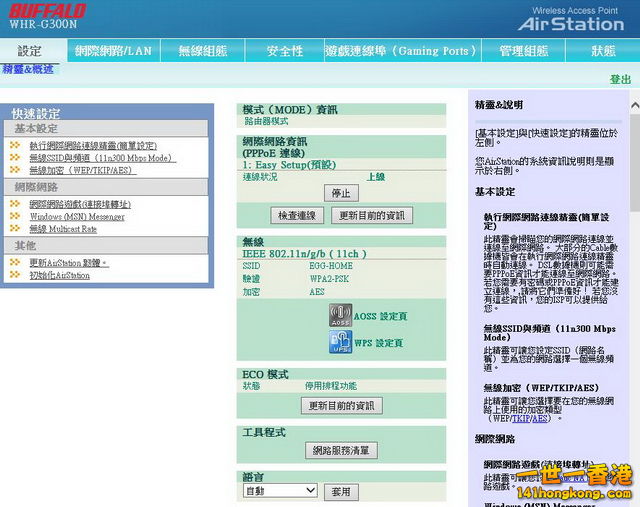Click arrow icon beside 更新AirStation韌體
Viewport: 640px width, 507px height.
pyautogui.click(x=15, y=262)
